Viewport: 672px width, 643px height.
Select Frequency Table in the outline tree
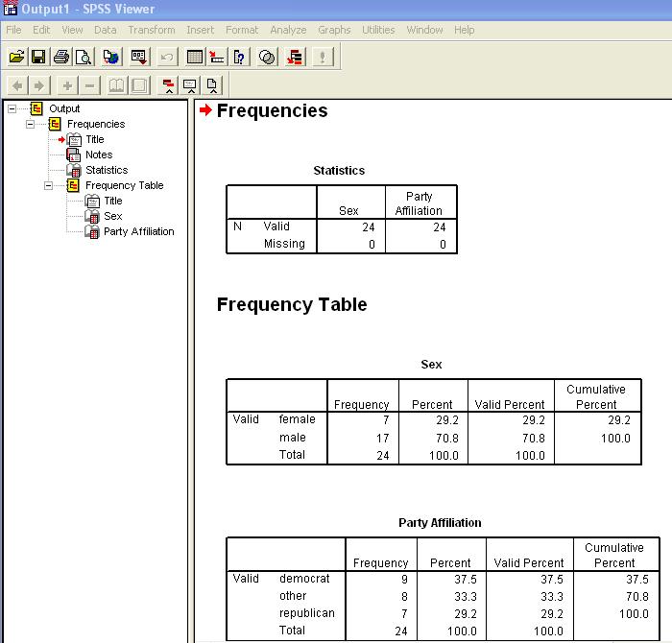click(x=124, y=185)
